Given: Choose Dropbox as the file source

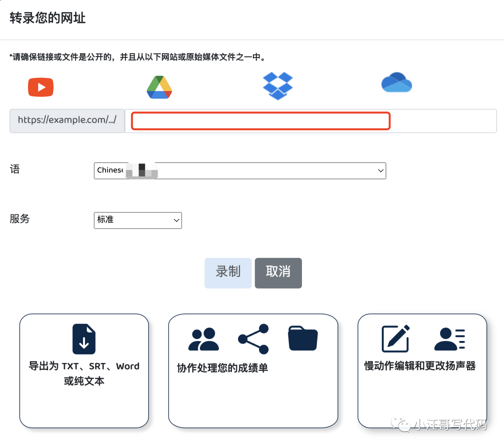Looking at the screenshot, I should click(x=278, y=85).
